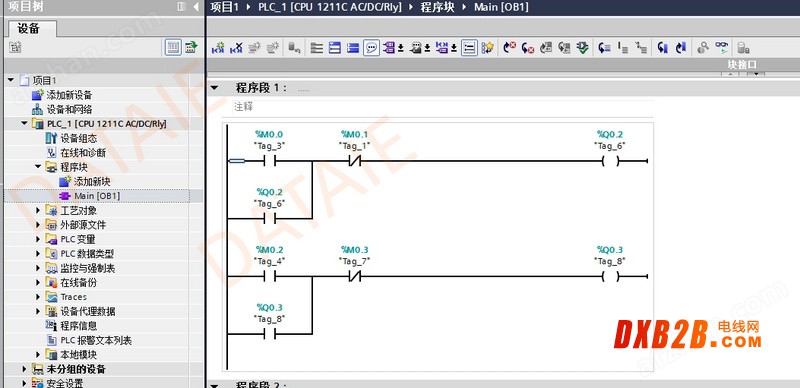Select 程序信息 tree item
Image resolution: width=800 pixels, height=388 pixels.
[79, 325]
